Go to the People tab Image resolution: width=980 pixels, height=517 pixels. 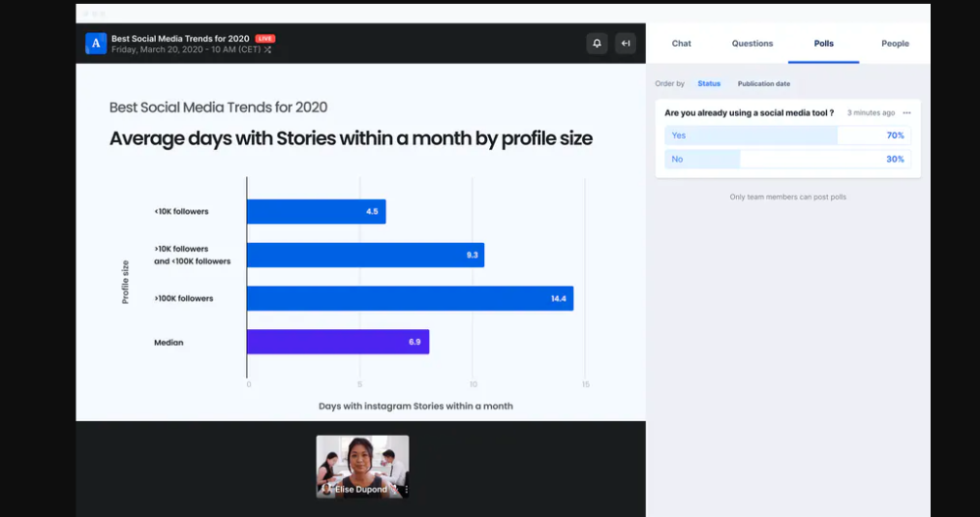(895, 43)
